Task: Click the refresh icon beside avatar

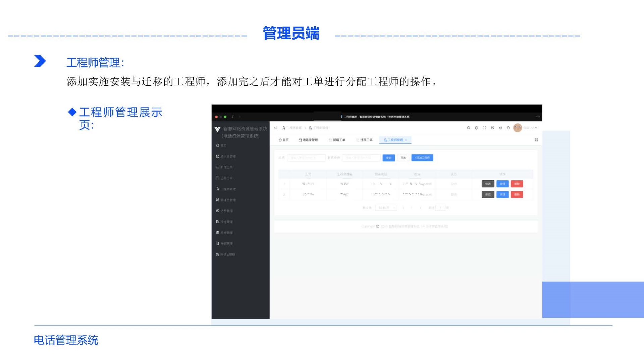Action: [x=508, y=128]
